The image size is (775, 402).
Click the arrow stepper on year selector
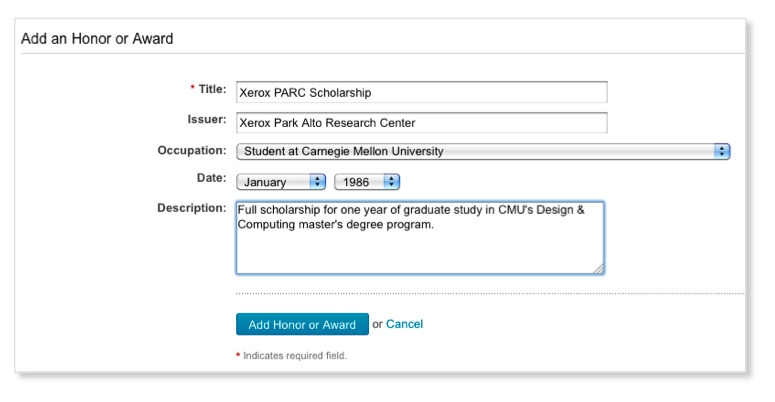(x=392, y=182)
